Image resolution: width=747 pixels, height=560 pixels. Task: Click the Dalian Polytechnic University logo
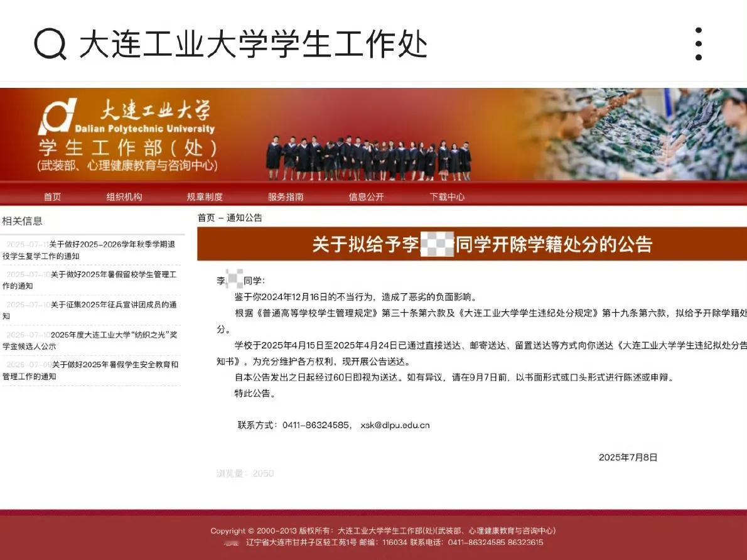126,116
